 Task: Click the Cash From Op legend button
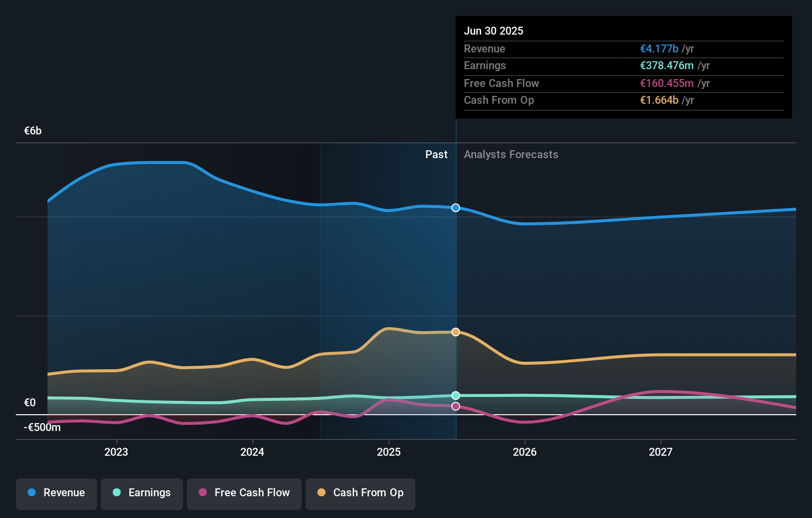coord(360,493)
